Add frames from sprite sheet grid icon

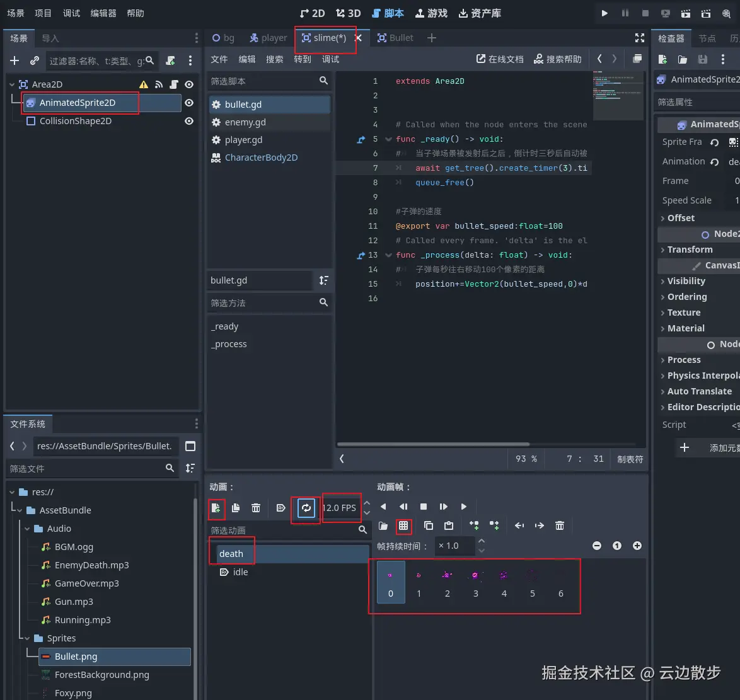[403, 525]
